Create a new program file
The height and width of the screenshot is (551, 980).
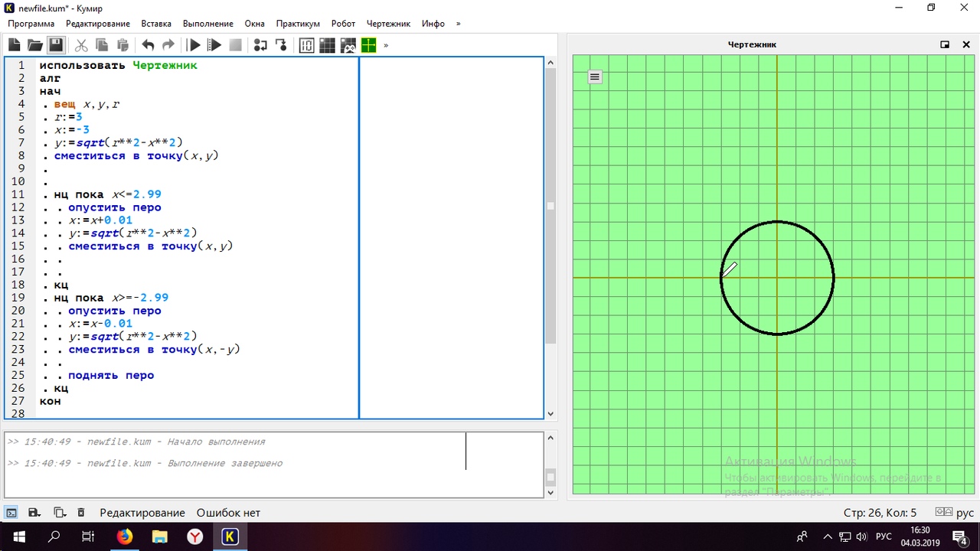pyautogui.click(x=15, y=45)
